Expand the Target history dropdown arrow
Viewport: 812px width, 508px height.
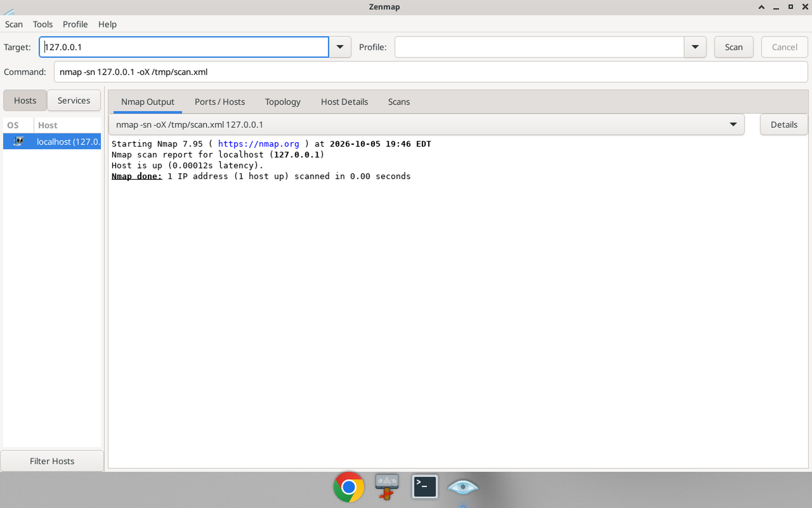[340, 47]
